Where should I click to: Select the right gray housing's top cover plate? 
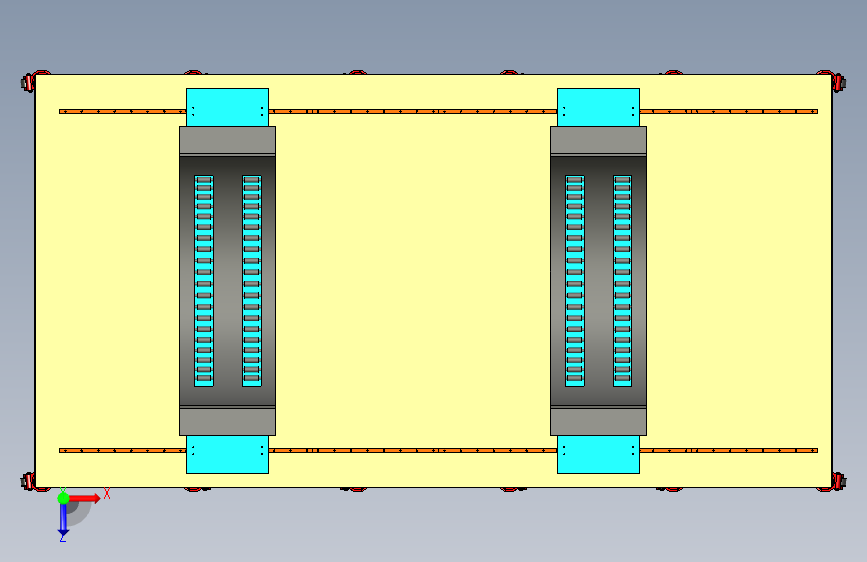(x=598, y=140)
